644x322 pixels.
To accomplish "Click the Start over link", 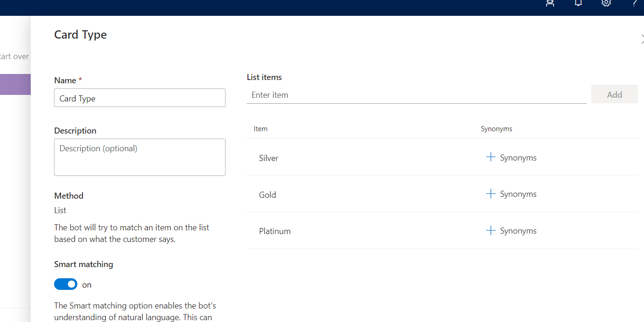I will coord(14,56).
